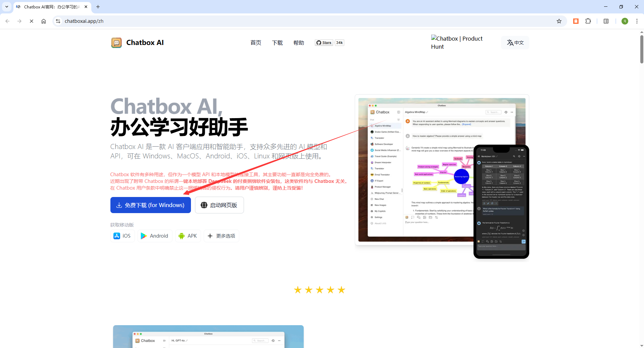The image size is (644, 348).
Task: Click the 免费下载 (for Windows) button
Action: [150, 205]
